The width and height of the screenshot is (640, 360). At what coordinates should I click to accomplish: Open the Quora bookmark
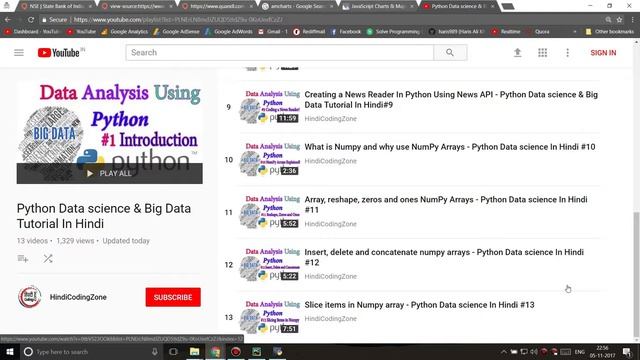538,31
